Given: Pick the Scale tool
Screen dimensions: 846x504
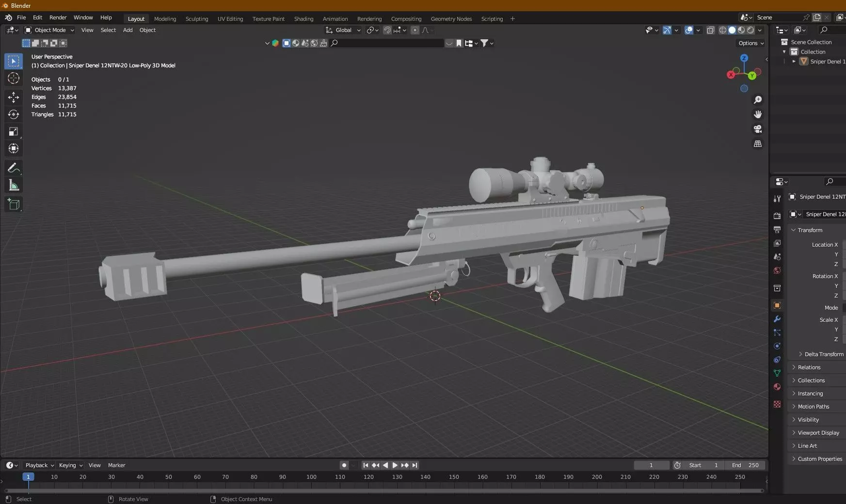Looking at the screenshot, I should (x=14, y=131).
